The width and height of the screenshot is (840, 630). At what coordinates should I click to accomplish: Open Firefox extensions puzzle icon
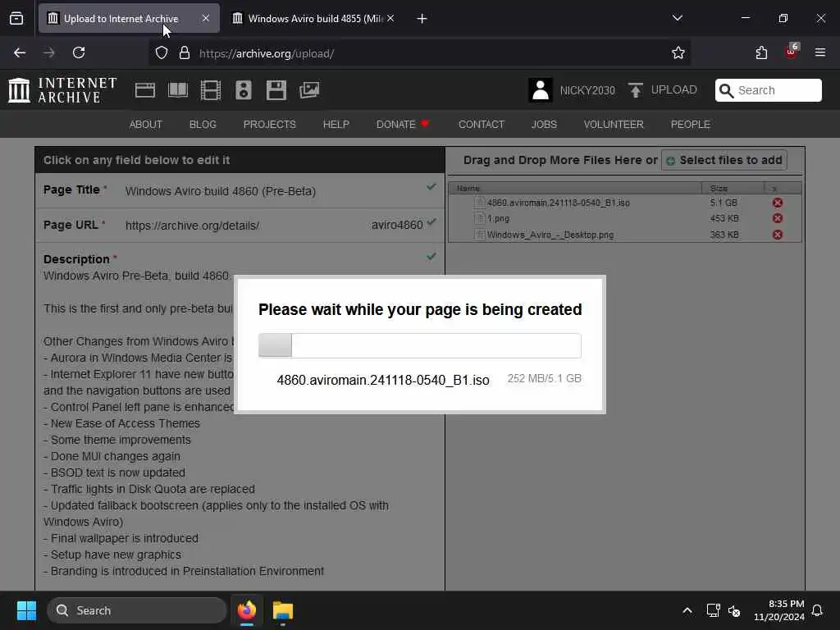tap(761, 52)
